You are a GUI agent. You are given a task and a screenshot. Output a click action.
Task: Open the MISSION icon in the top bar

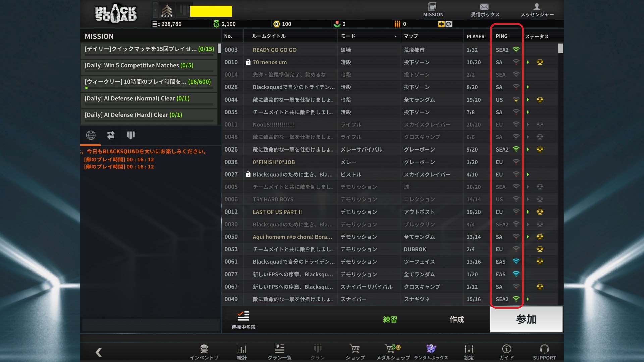pyautogui.click(x=433, y=10)
